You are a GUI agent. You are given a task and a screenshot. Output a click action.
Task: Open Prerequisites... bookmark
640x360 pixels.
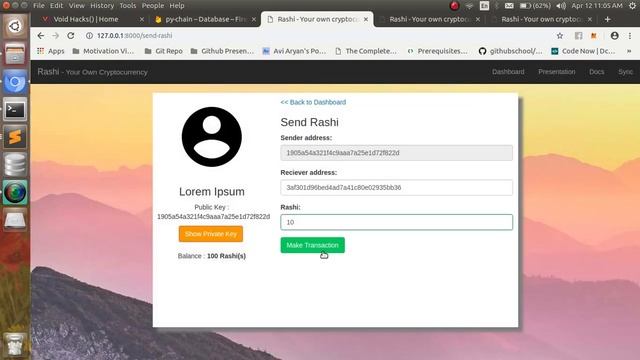point(437,51)
